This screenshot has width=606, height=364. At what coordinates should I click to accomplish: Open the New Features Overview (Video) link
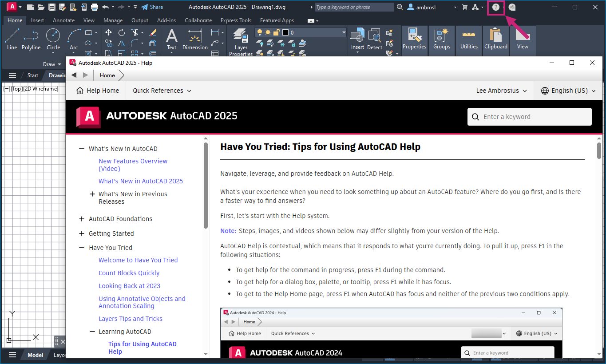coord(133,165)
